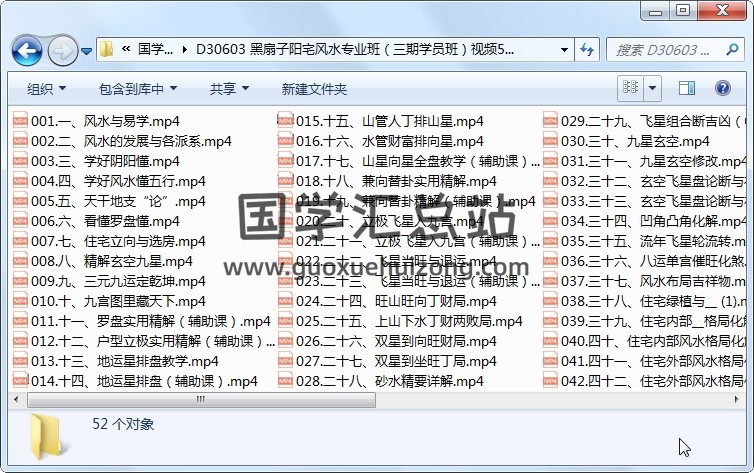Open the help question mark icon
Image resolution: width=754 pixels, height=473 pixels.
click(723, 87)
